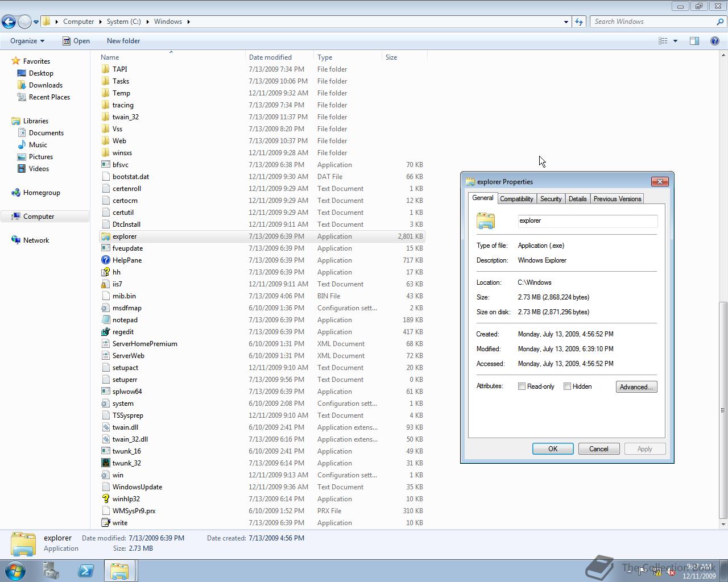The height and width of the screenshot is (582, 728).
Task: Open Server Manager taskbar icon
Action: click(51, 571)
